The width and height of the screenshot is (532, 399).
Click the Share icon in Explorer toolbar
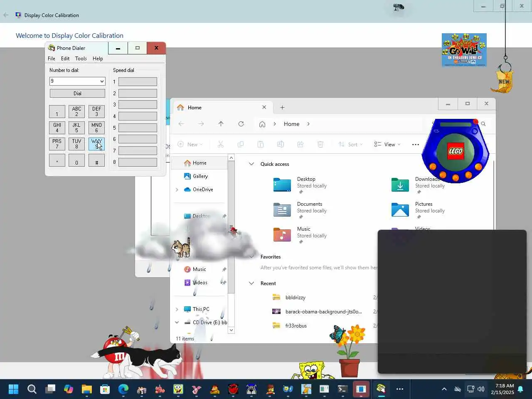point(300,144)
